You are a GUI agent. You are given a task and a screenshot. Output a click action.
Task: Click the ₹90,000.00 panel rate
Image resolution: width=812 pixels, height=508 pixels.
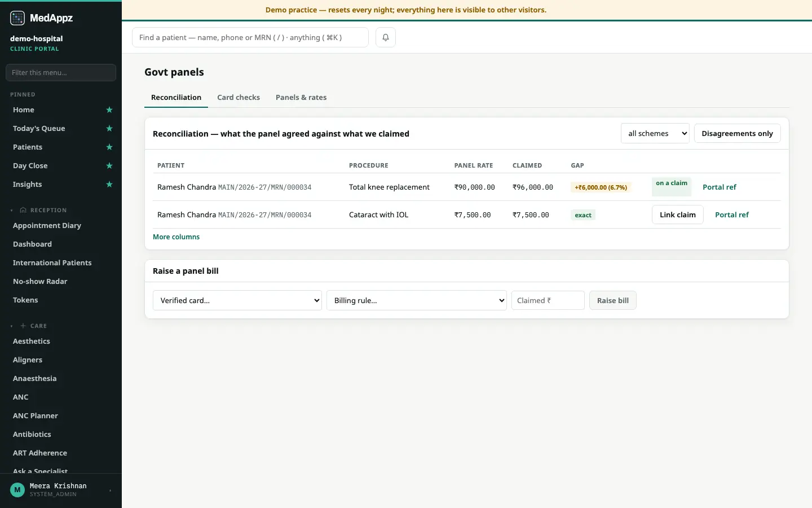point(475,187)
